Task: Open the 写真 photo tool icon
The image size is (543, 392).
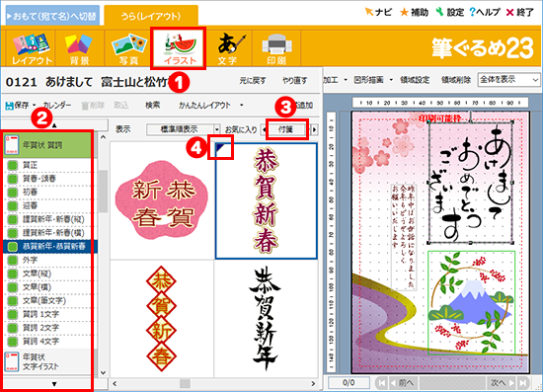Action: (x=128, y=48)
